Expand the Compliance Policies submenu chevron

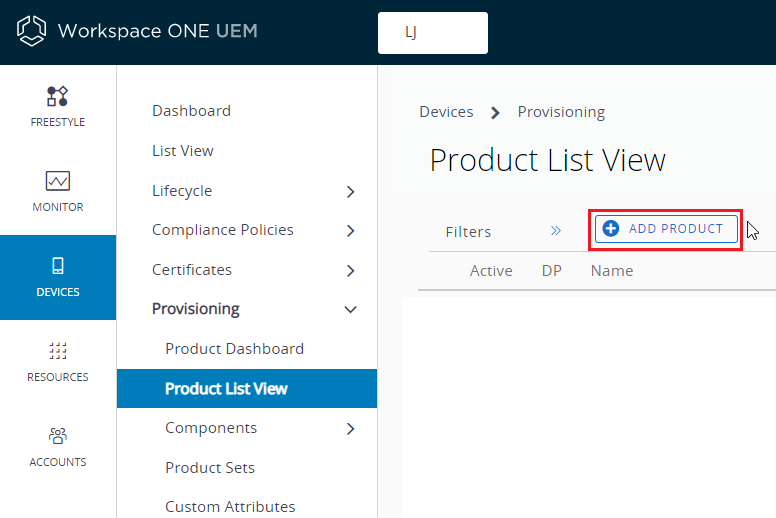[x=350, y=231]
